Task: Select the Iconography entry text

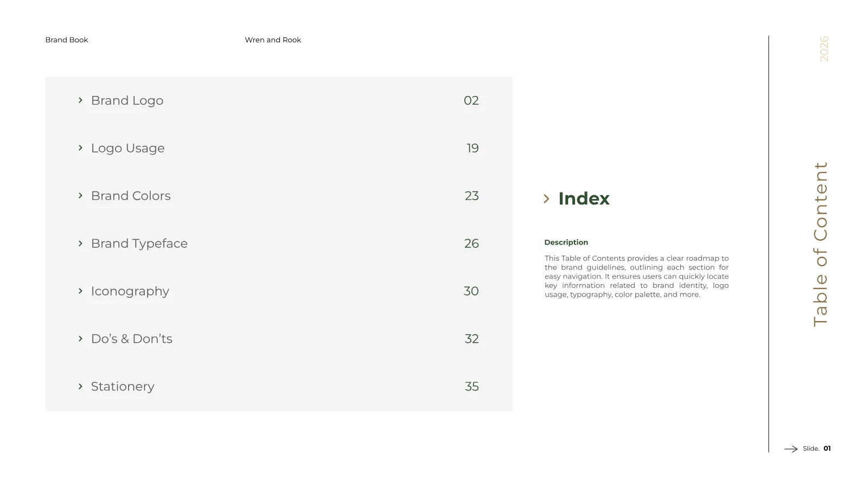Action: pos(130,292)
